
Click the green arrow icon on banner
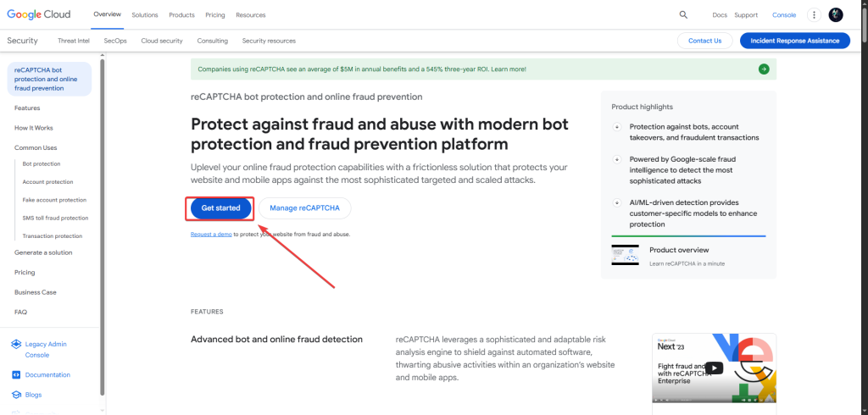click(764, 69)
